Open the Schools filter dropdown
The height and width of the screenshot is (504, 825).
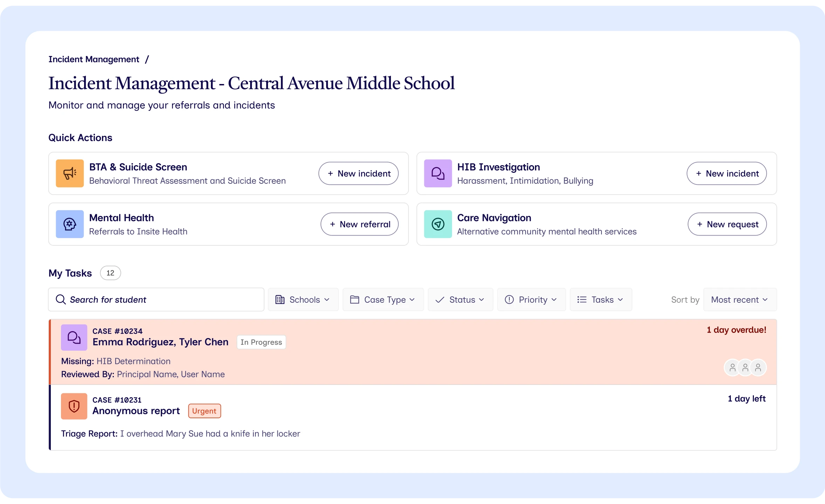[x=303, y=300]
